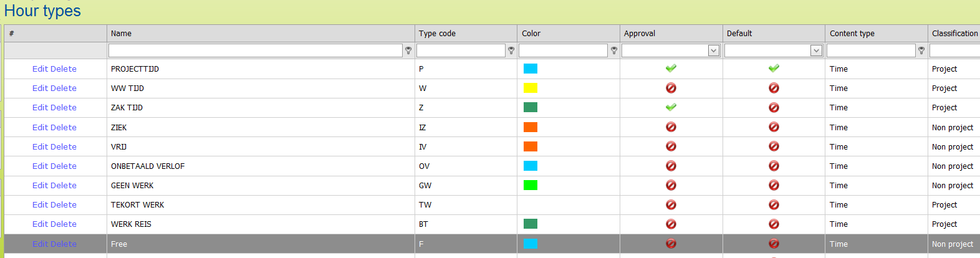Sort by the Type code column header
The width and height of the screenshot is (980, 258).
[x=437, y=34]
